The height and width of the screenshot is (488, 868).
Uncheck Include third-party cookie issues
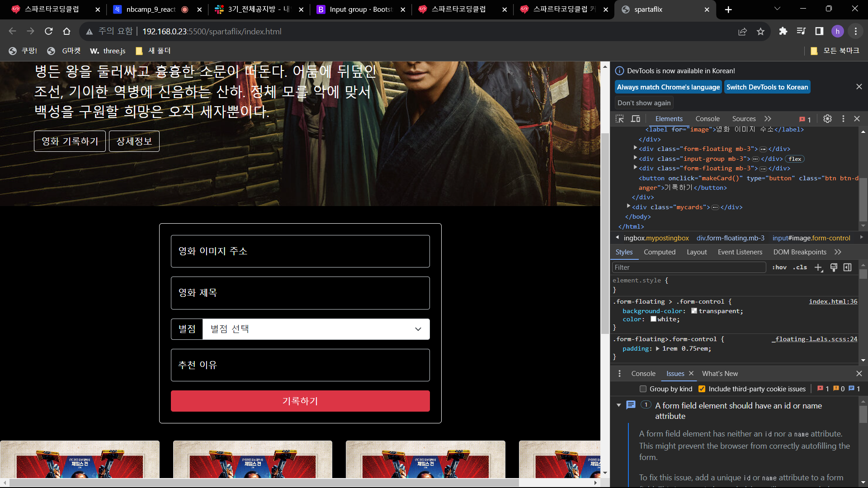click(702, 389)
